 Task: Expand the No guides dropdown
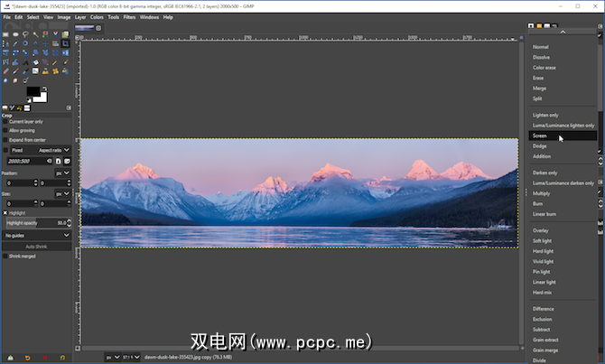(x=36, y=234)
